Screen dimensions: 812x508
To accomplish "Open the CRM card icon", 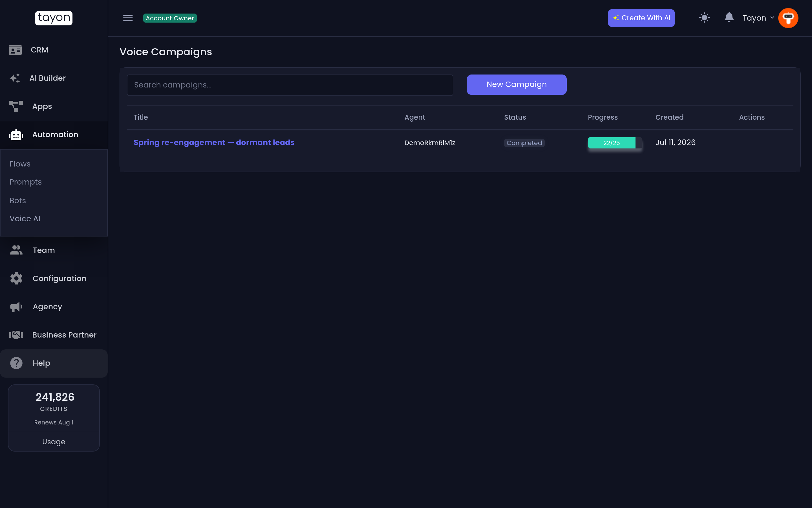I will tap(16, 50).
